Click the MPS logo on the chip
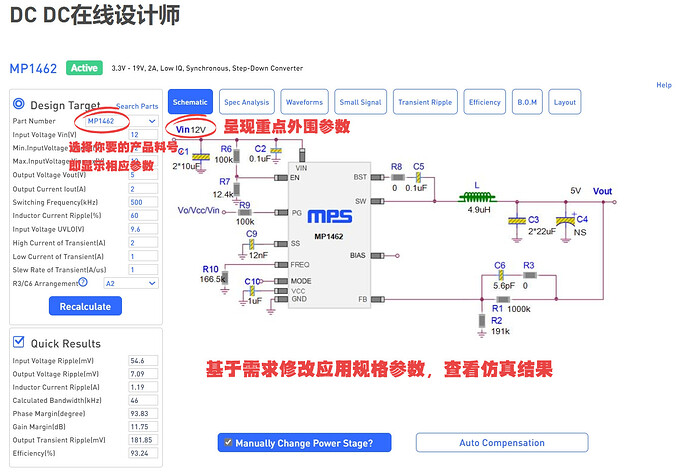The width and height of the screenshot is (690, 475). tap(330, 216)
